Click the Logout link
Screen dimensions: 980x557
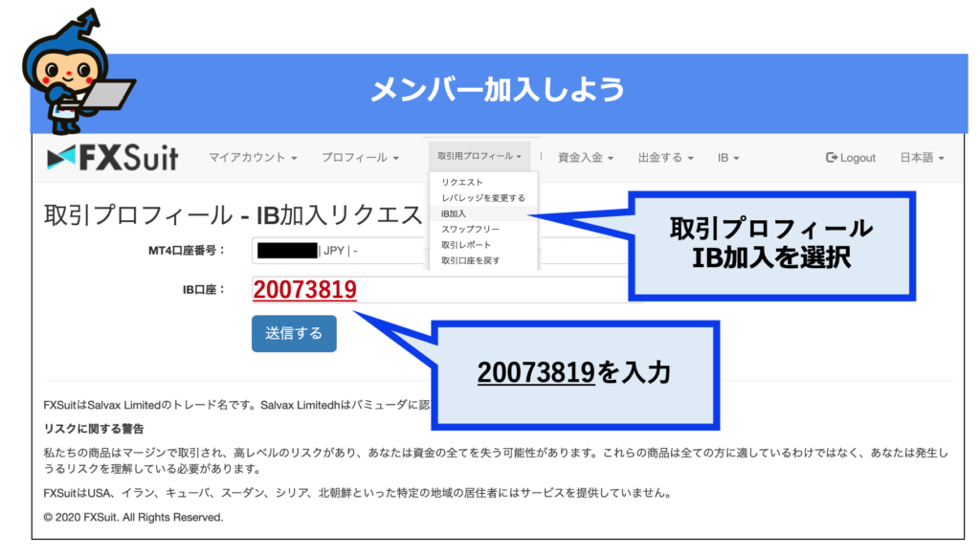[851, 158]
